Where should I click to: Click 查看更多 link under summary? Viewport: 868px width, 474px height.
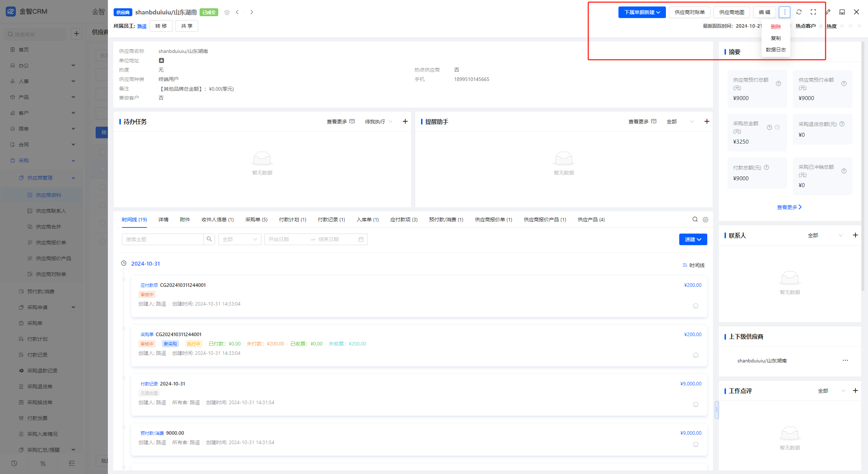[789, 207]
